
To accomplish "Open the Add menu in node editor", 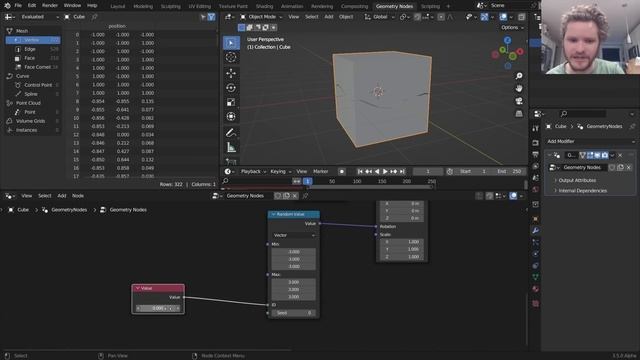I will pos(62,196).
